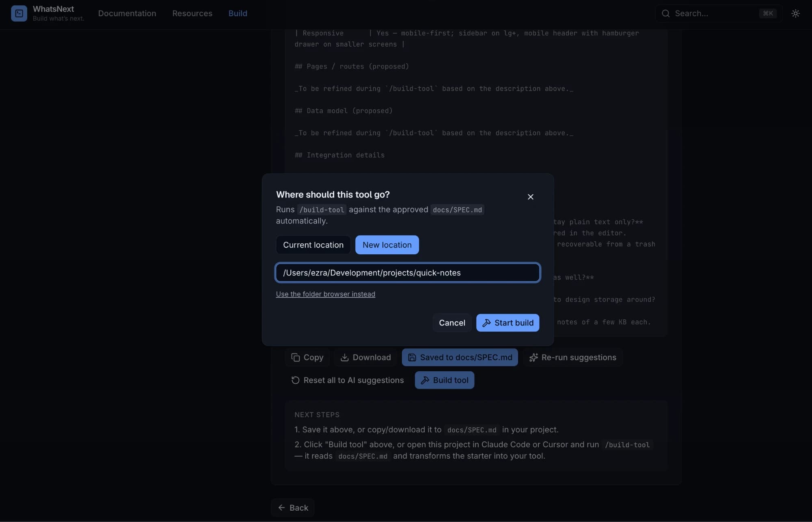Click Use the folder browser instead

326,294
